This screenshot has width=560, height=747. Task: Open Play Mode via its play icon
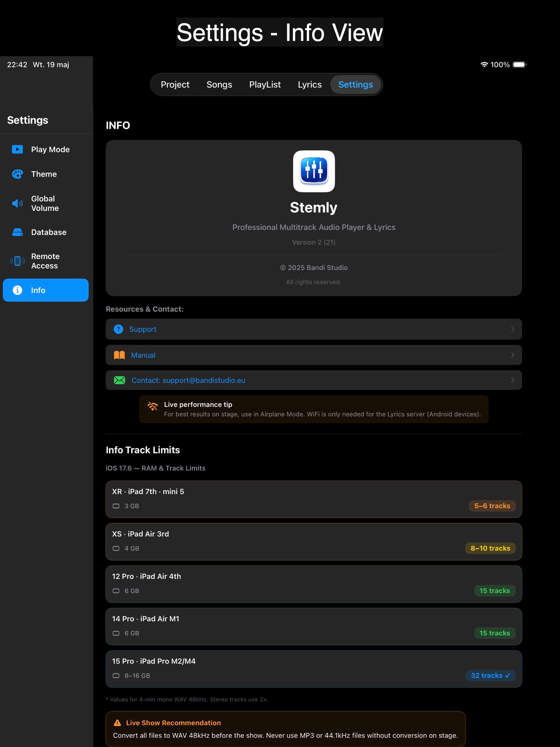[17, 149]
